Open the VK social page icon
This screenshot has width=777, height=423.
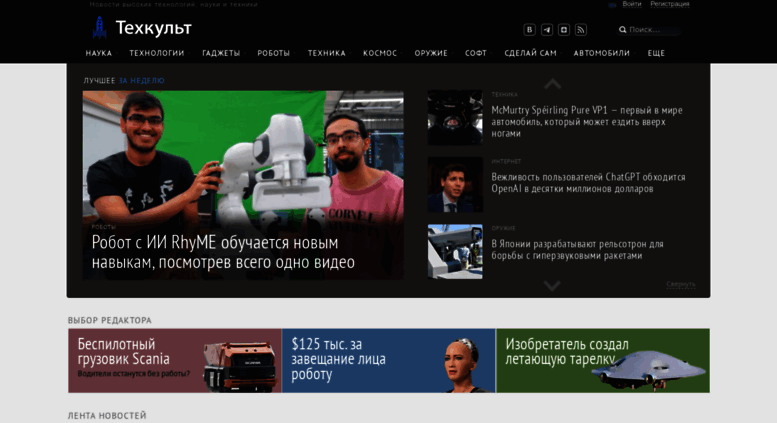[529, 30]
